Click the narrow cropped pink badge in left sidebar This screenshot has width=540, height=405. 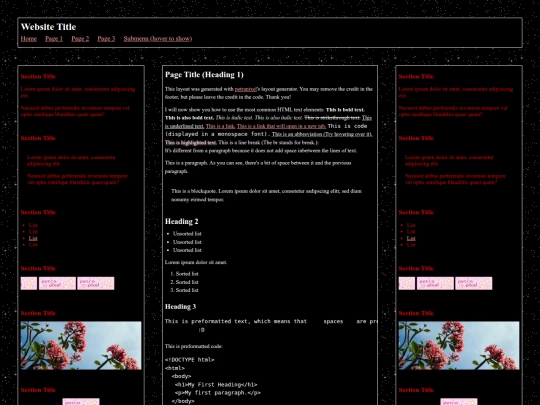click(x=29, y=283)
